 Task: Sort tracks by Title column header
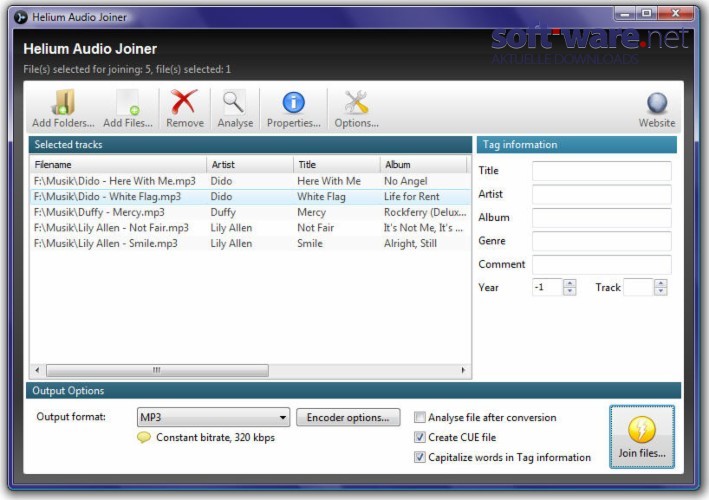337,165
